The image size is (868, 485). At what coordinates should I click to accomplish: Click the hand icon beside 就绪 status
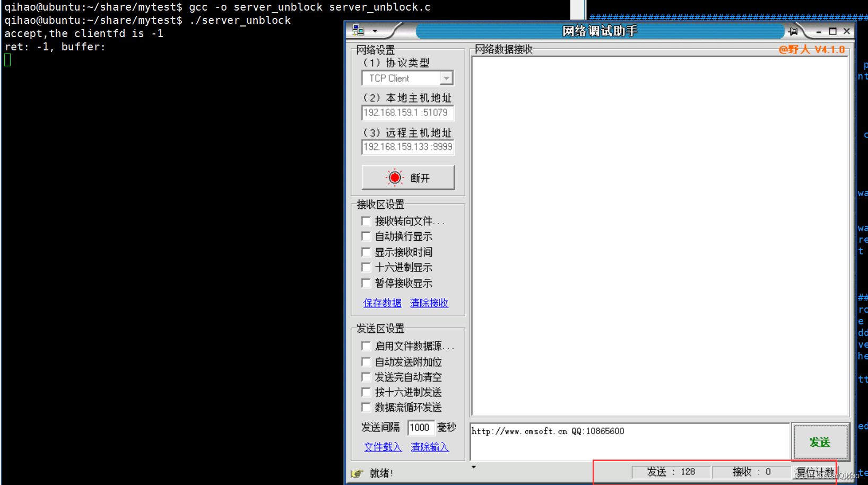(x=357, y=473)
